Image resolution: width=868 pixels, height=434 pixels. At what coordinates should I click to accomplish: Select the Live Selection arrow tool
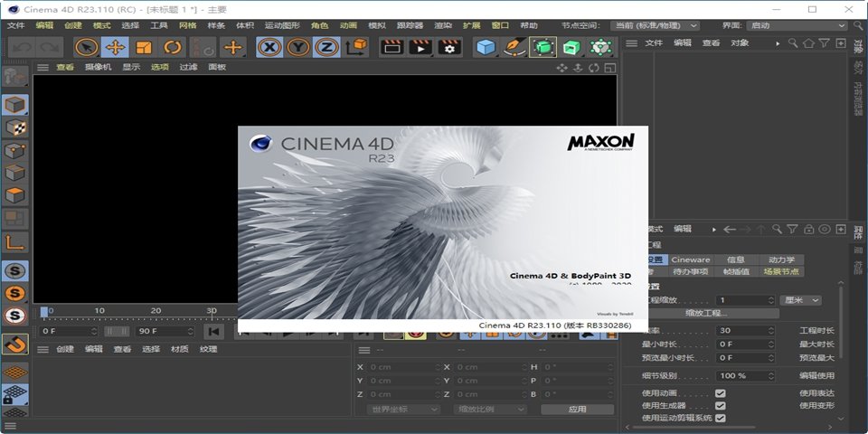[87, 48]
